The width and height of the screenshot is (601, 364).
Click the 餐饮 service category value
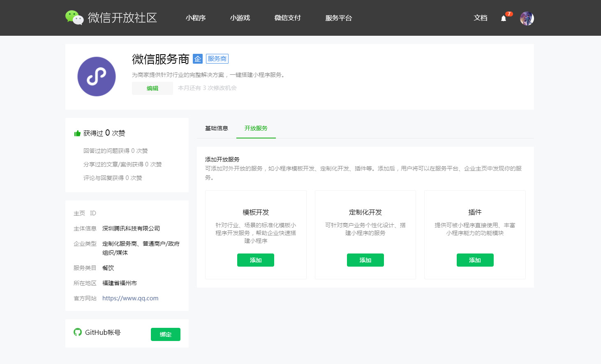click(x=108, y=268)
